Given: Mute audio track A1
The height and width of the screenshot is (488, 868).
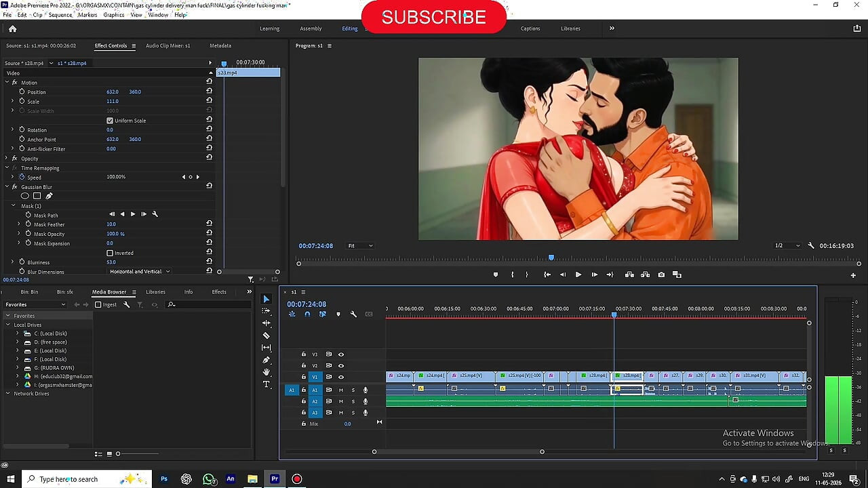Looking at the screenshot, I should click(x=340, y=390).
